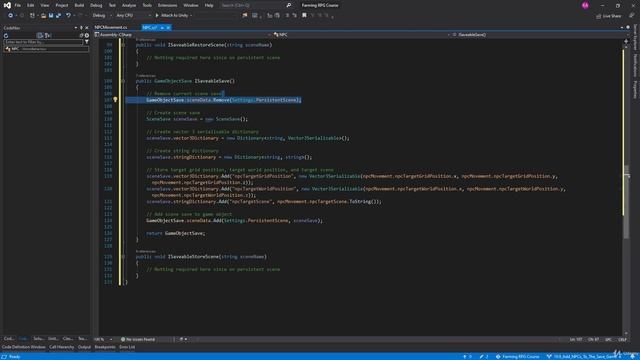Click the Navigate Backward toolbar icon
640x360 pixels.
(10, 16)
